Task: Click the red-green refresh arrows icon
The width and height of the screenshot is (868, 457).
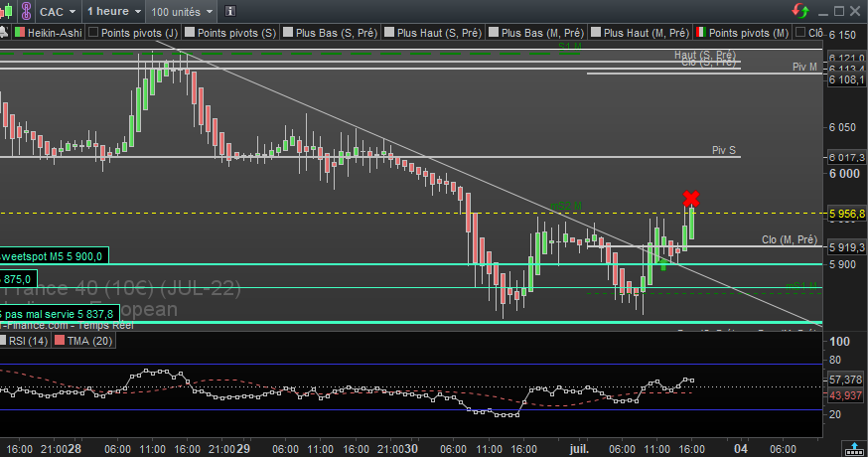Action: (799, 11)
